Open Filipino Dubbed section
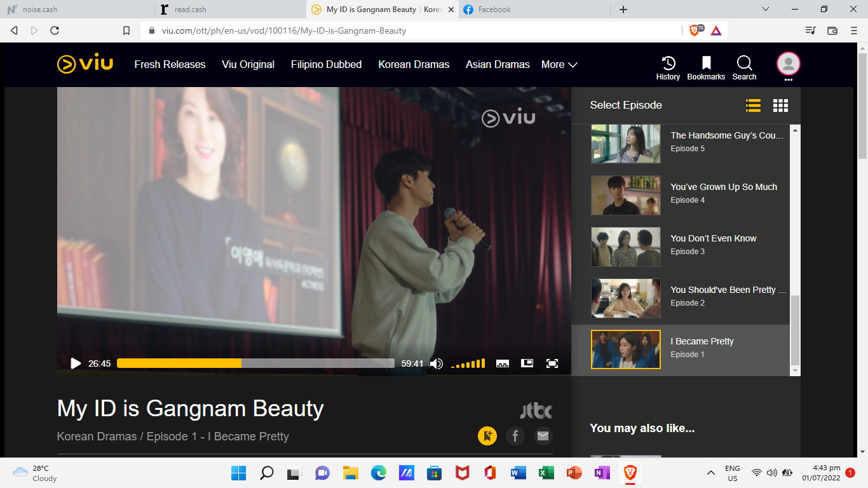868x488 pixels. (327, 65)
